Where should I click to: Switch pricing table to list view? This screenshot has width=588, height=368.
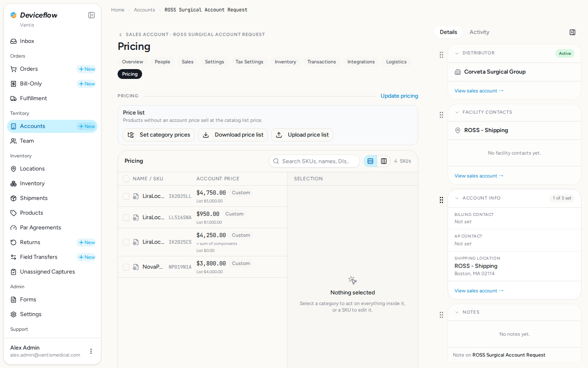pos(370,161)
